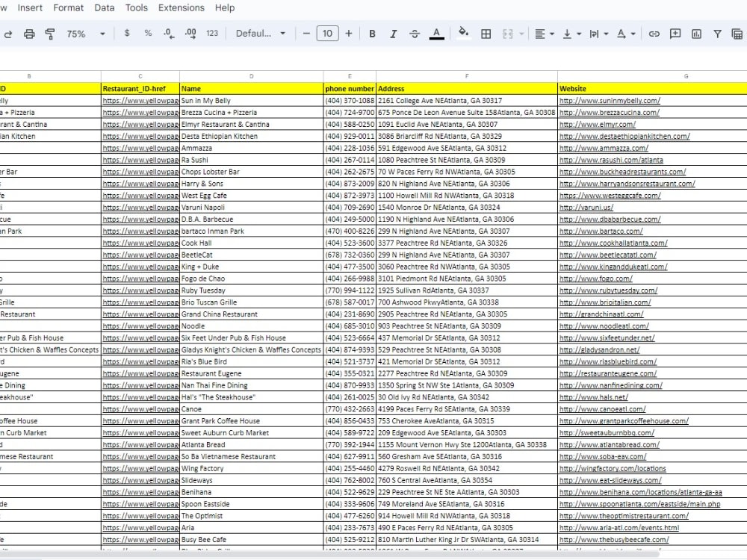The height and width of the screenshot is (560, 747).
Task: Click Insert comment icon
Action: (675, 34)
